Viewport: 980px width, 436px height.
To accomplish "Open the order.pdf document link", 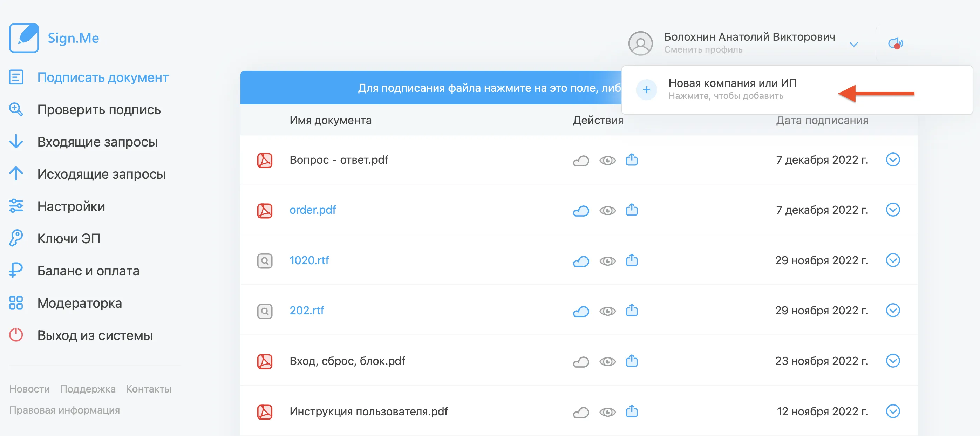I will point(313,210).
